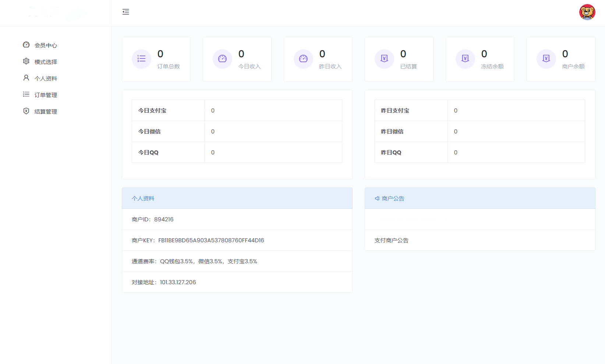
Task: Click the 订单管理 list icon
Action: click(x=26, y=94)
